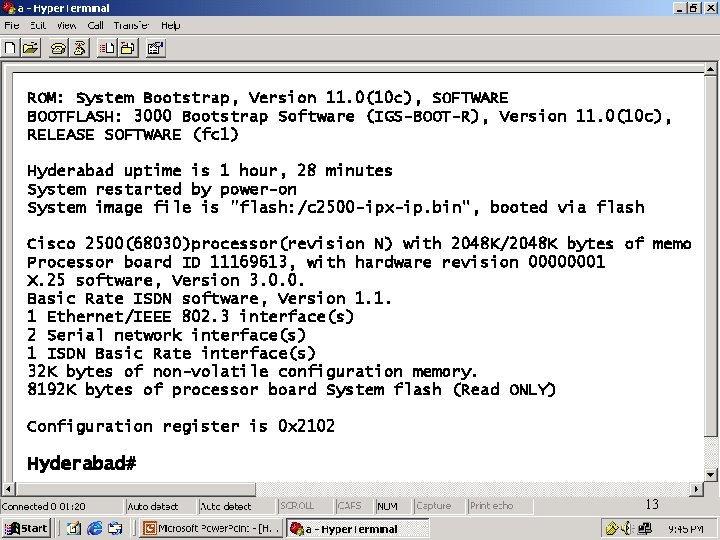Viewport: 720px width, 540px height.
Task: Click 'Configuration register is 0x2102' line
Action: (181, 426)
